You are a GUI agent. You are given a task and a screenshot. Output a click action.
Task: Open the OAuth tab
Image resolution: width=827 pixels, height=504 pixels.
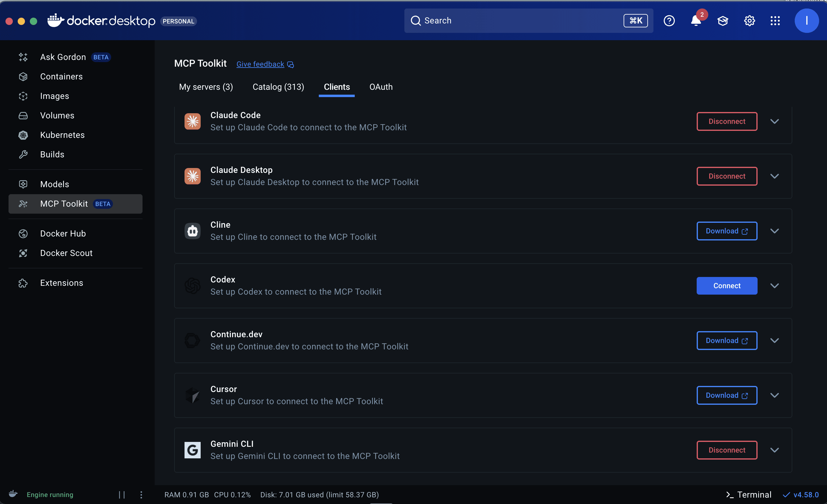coord(381,87)
